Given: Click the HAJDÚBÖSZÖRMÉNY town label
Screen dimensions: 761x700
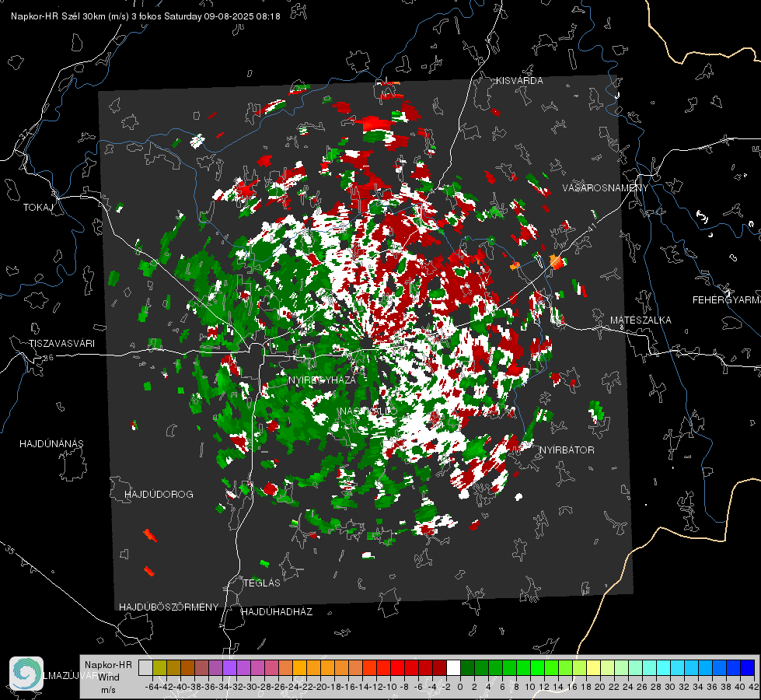Looking at the screenshot, I should point(169,607).
